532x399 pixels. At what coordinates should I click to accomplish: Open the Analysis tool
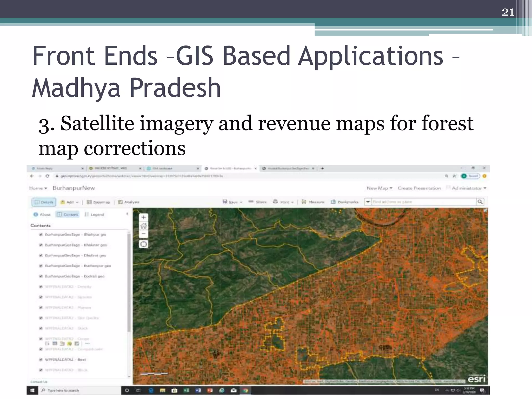129,202
